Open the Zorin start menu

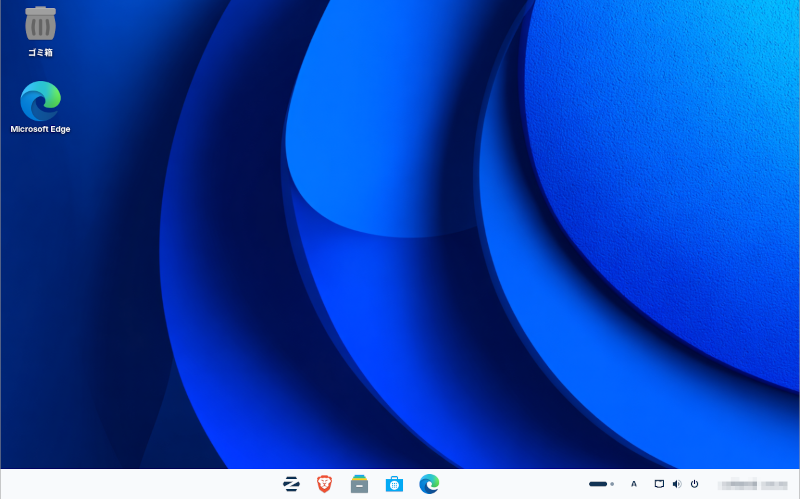tap(291, 484)
